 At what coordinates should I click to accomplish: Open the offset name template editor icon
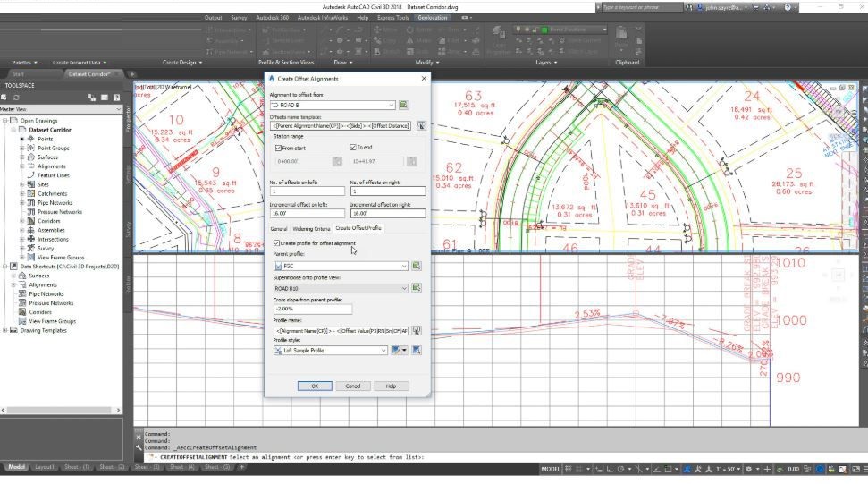tap(421, 126)
